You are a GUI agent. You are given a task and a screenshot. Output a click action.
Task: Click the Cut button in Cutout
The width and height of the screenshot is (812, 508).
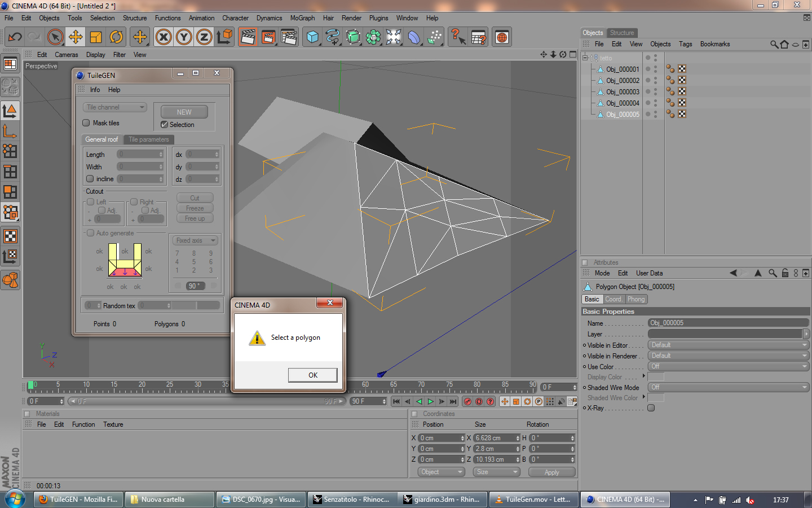click(x=195, y=198)
